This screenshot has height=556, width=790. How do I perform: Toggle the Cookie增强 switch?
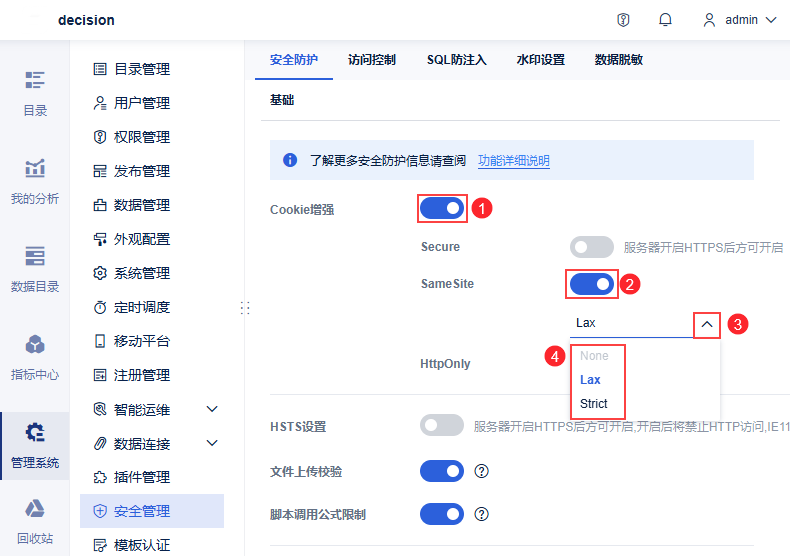click(x=442, y=208)
